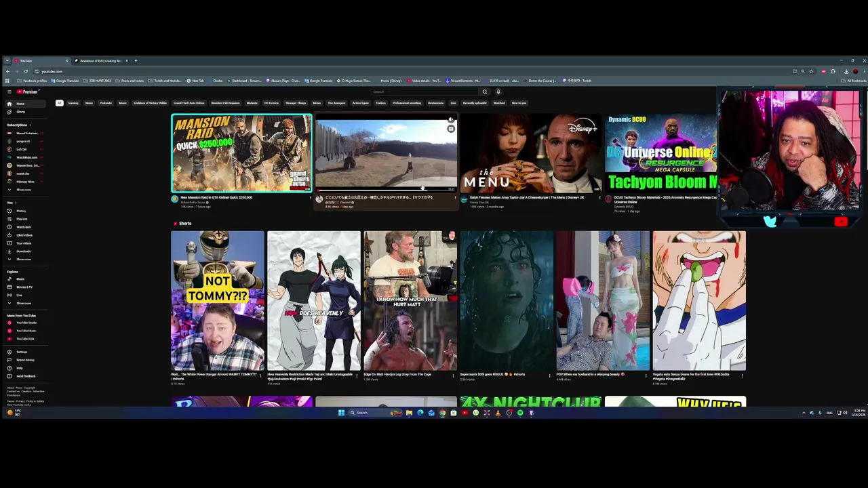Open All Bookmarks folder

(855, 81)
